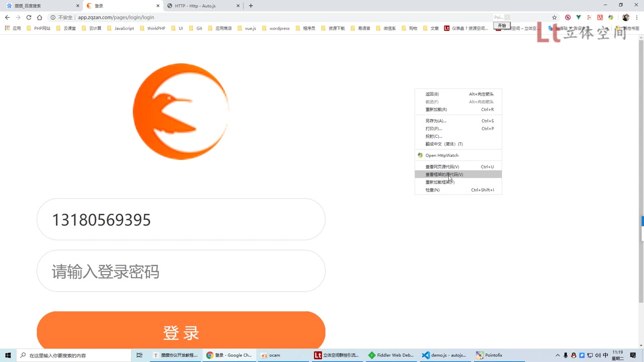Close the 攒攒_百度搜索 tab

[77, 6]
